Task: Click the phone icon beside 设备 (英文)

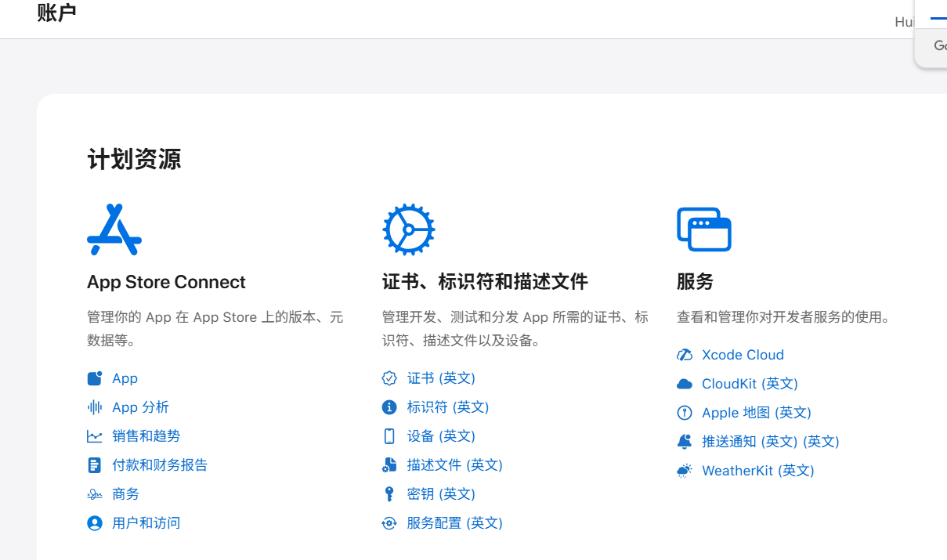Action: click(x=389, y=436)
